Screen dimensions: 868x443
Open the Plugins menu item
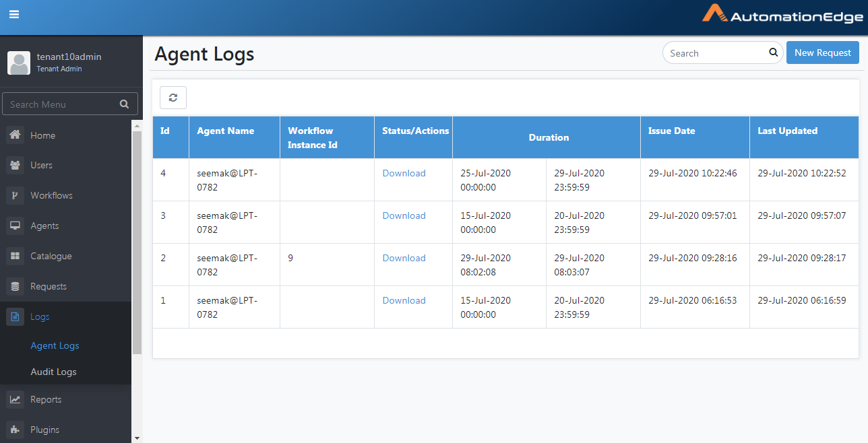click(66, 430)
